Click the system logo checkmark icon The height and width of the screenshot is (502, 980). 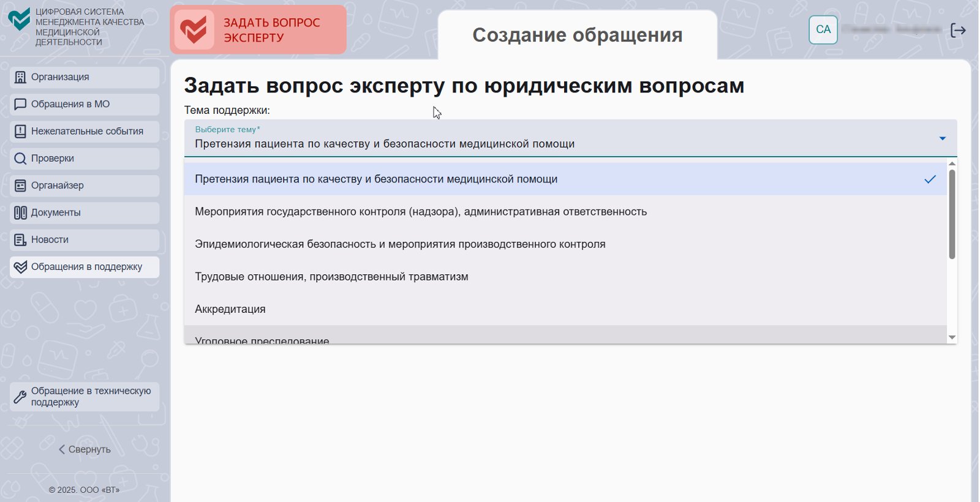click(x=19, y=20)
